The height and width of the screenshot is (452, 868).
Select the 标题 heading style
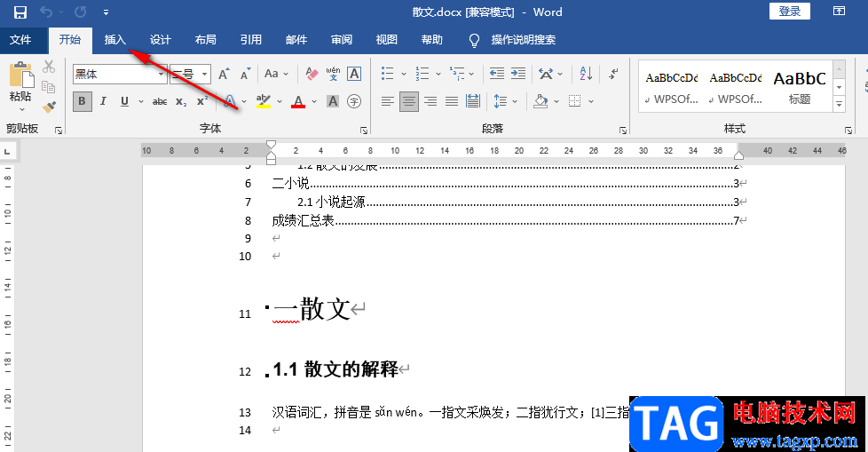coord(800,88)
